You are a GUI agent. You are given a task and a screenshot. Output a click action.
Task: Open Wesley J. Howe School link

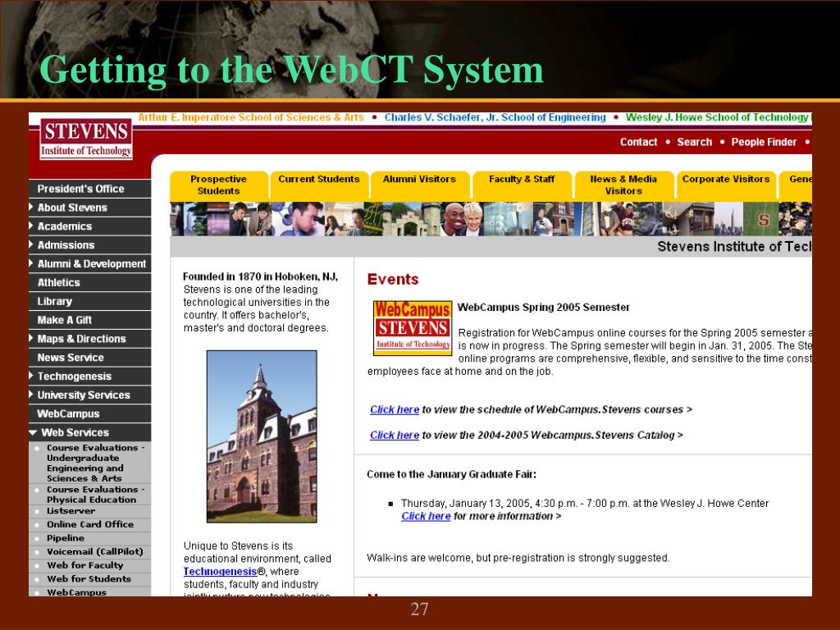[x=719, y=117]
